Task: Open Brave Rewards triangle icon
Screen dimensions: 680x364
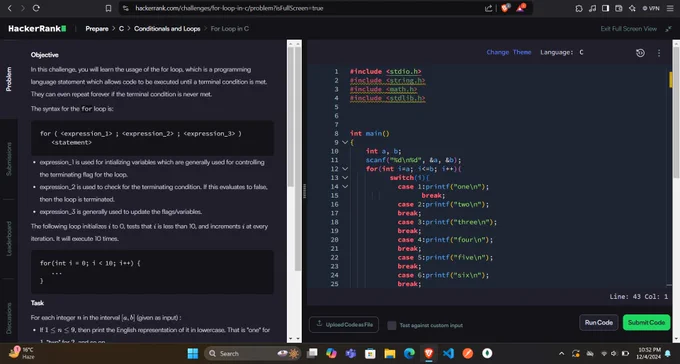Action: [x=520, y=8]
